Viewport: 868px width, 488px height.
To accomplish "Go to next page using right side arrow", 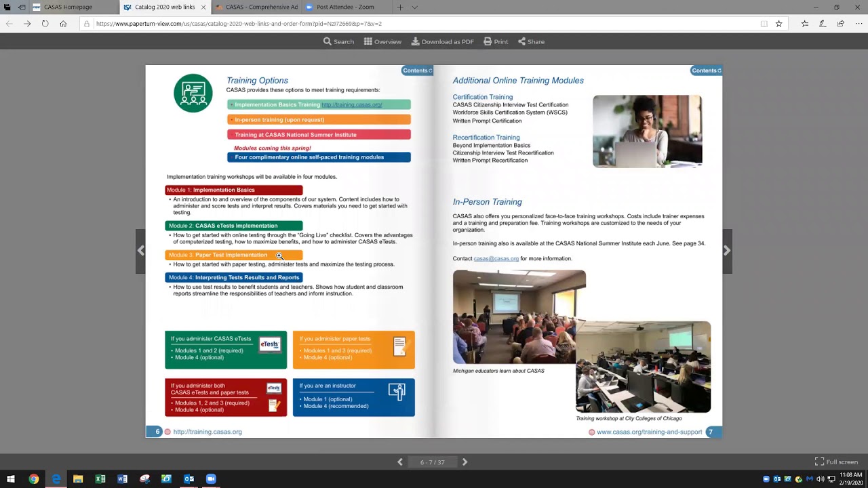I will pyautogui.click(x=727, y=251).
